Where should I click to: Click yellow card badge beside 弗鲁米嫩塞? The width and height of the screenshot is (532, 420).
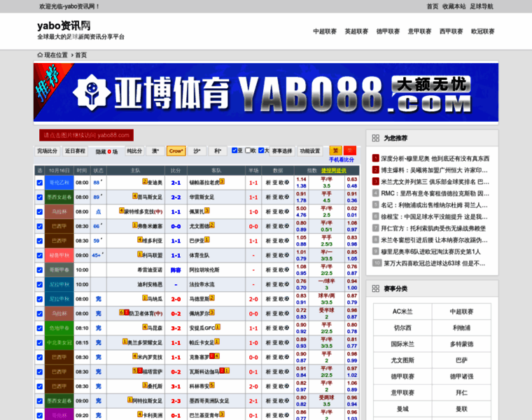click(134, 225)
